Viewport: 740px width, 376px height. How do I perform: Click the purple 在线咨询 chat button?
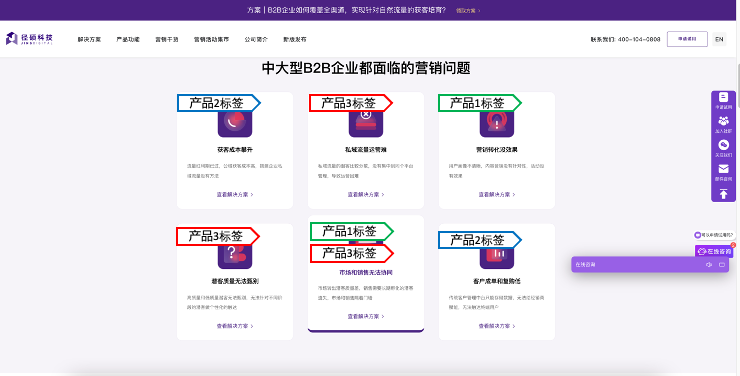[714, 251]
